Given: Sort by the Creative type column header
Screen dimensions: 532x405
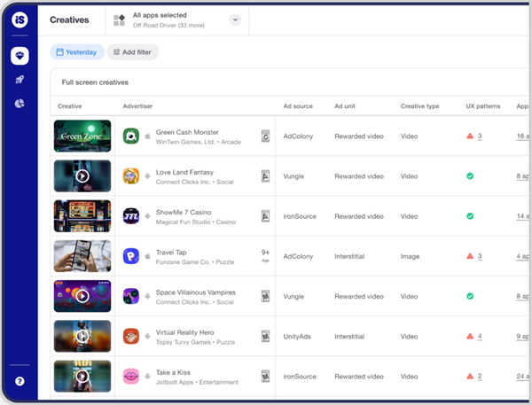Looking at the screenshot, I should (419, 106).
